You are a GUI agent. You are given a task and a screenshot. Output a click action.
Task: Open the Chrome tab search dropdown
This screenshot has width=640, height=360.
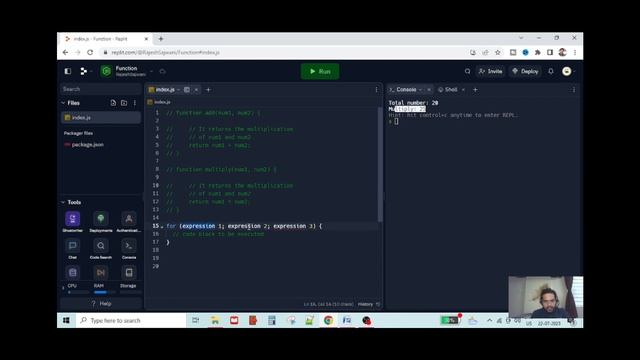click(521, 38)
